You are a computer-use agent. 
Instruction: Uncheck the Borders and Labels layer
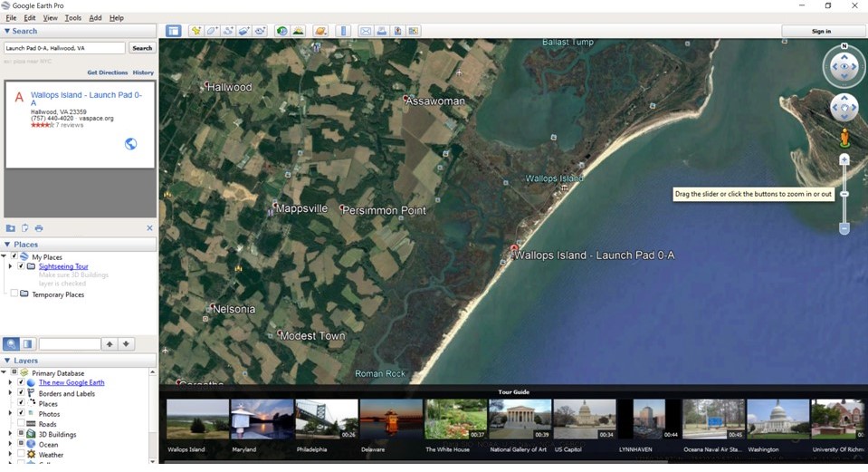click(x=21, y=393)
